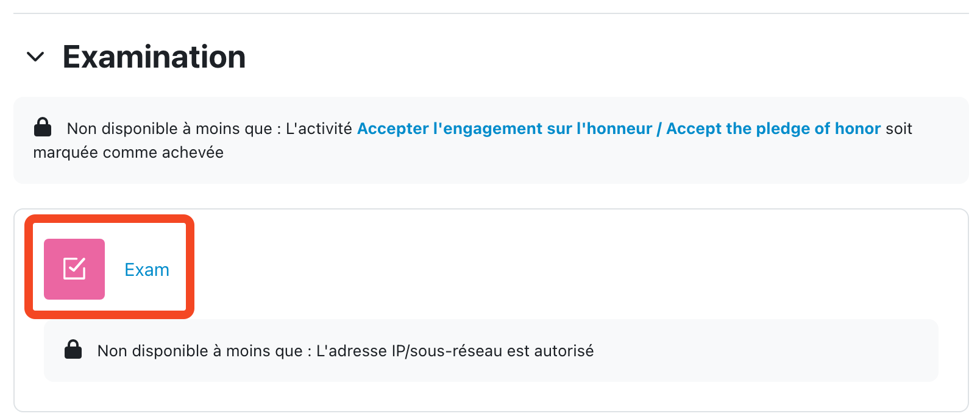Click the lock icon beside the pledge restriction

coord(43,127)
